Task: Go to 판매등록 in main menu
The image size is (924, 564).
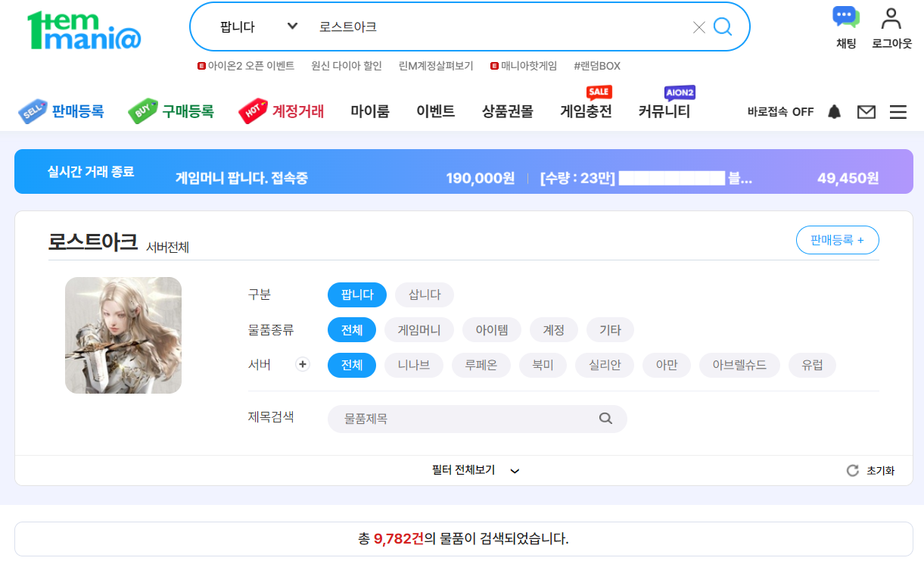Action: point(61,111)
